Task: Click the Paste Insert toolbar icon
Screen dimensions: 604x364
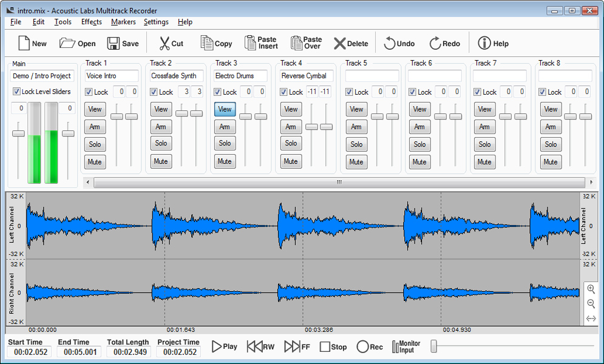Action: [x=250, y=42]
